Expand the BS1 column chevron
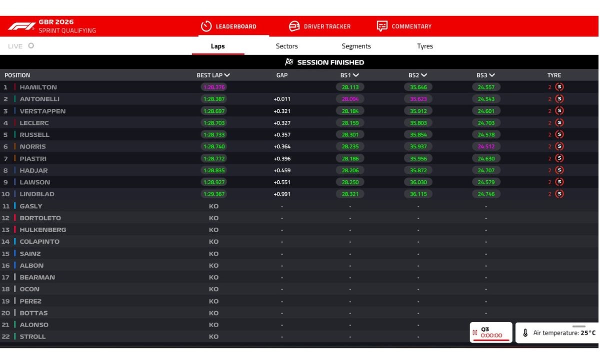 (x=356, y=75)
